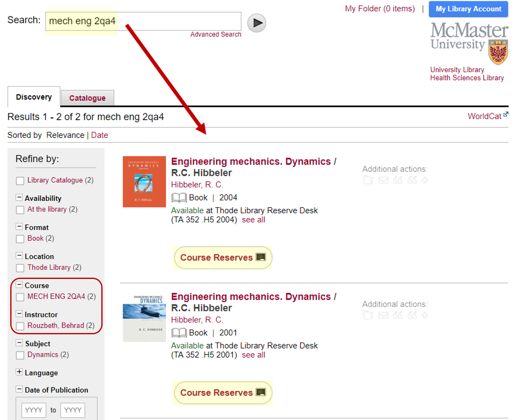Viewport: 514px width, 420px height.
Task: Click the search box containing mech eng 2qa4
Action: coord(143,21)
